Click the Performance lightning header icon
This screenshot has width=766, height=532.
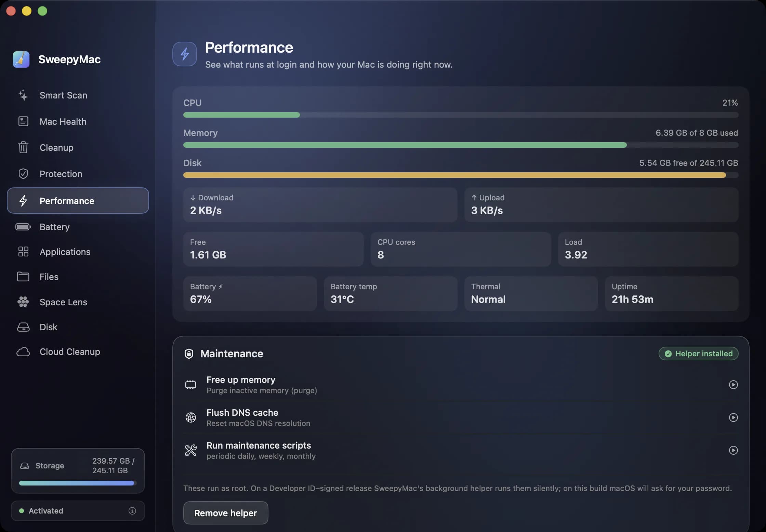185,54
